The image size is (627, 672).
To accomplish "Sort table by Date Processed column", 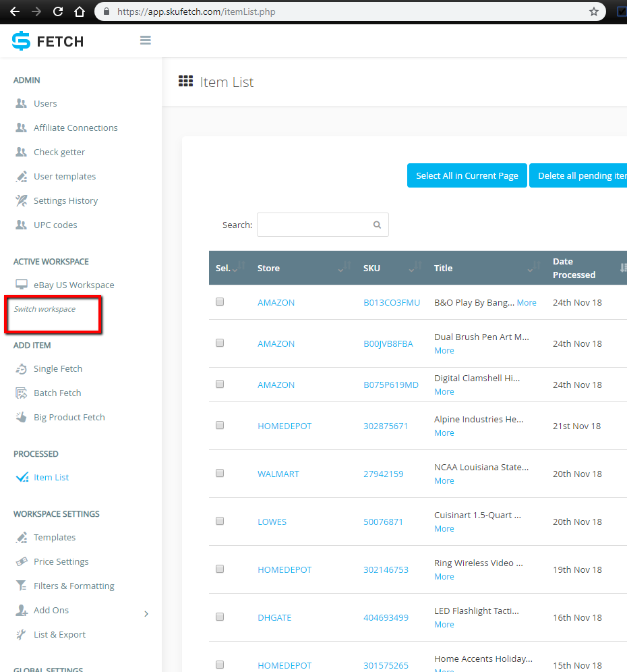I will (587, 268).
